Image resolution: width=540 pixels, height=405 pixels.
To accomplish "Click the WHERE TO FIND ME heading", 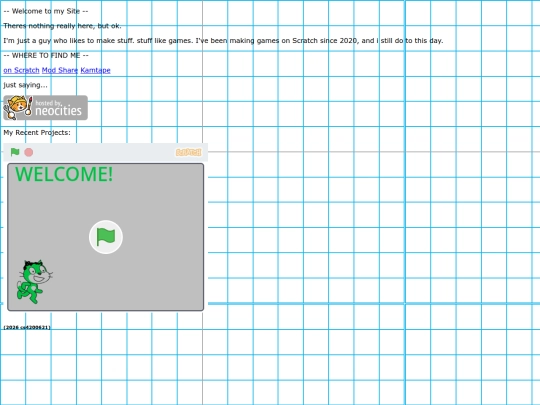I will 46,55.
